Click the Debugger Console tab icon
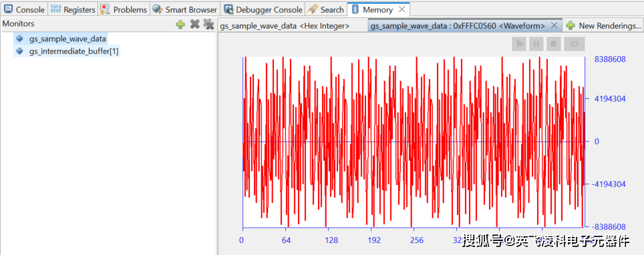 click(228, 9)
